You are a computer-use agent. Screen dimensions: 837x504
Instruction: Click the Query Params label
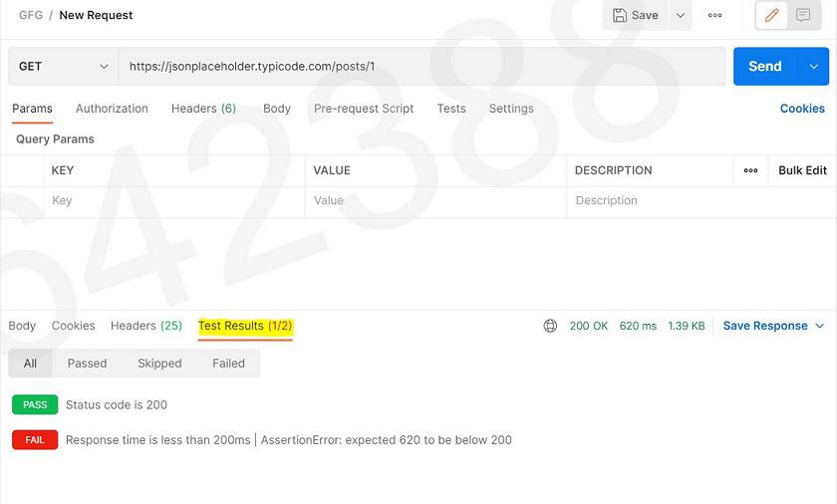click(55, 139)
